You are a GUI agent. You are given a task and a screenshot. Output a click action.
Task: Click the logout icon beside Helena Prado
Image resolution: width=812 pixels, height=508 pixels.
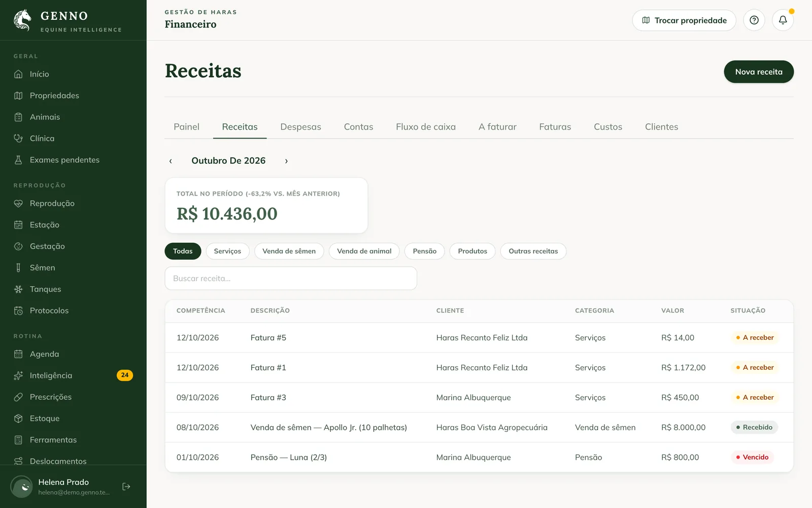(126, 487)
